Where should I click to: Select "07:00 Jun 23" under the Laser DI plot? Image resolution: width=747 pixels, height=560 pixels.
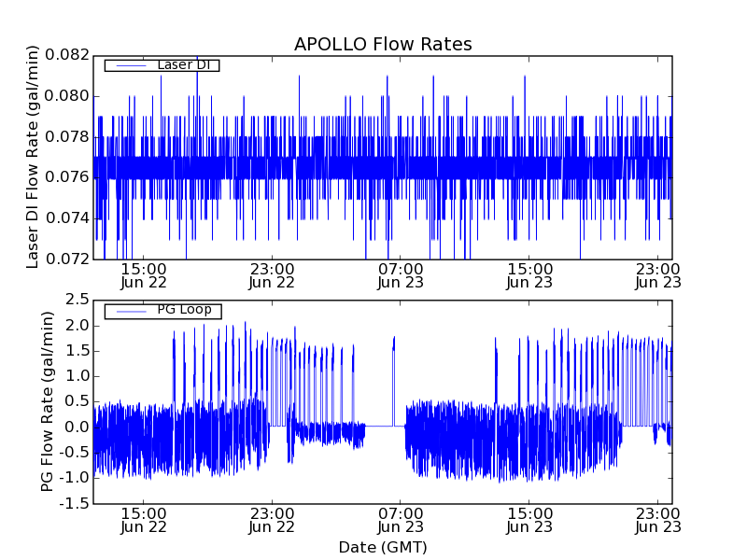401,275
